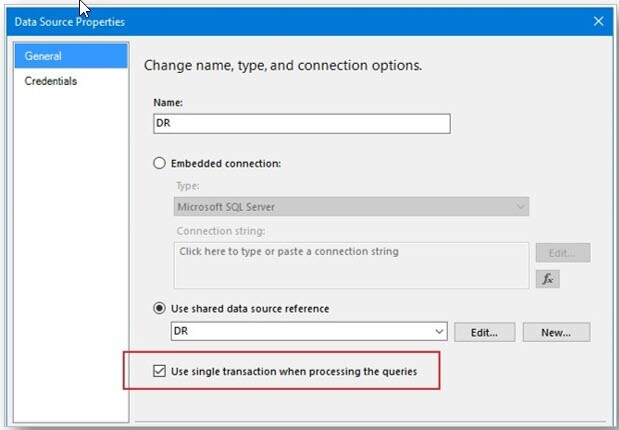Switch to the Credentials page
The width and height of the screenshot is (619, 430).
pos(51,81)
